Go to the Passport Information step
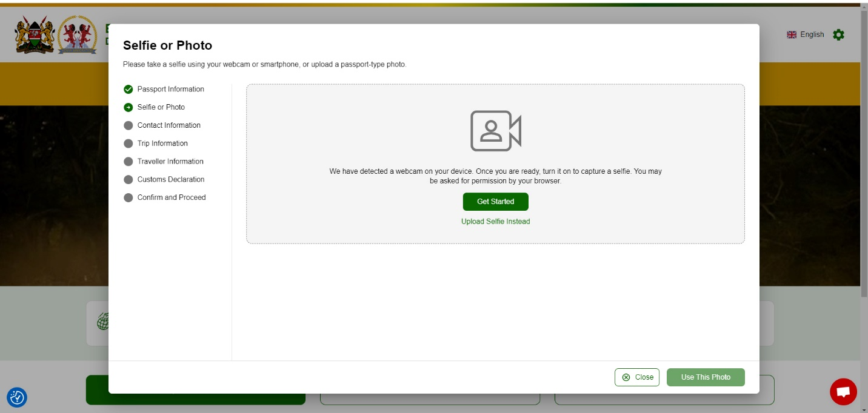This screenshot has width=868, height=413. [x=170, y=89]
